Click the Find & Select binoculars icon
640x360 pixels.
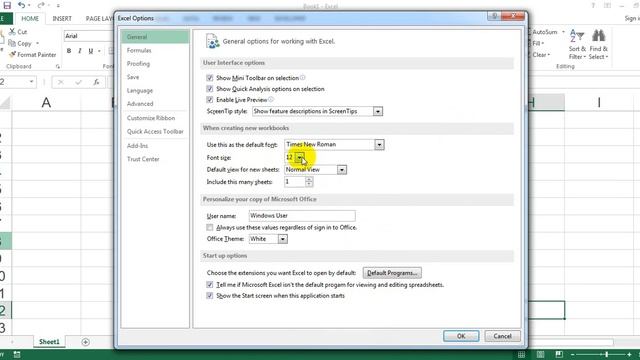point(598,36)
